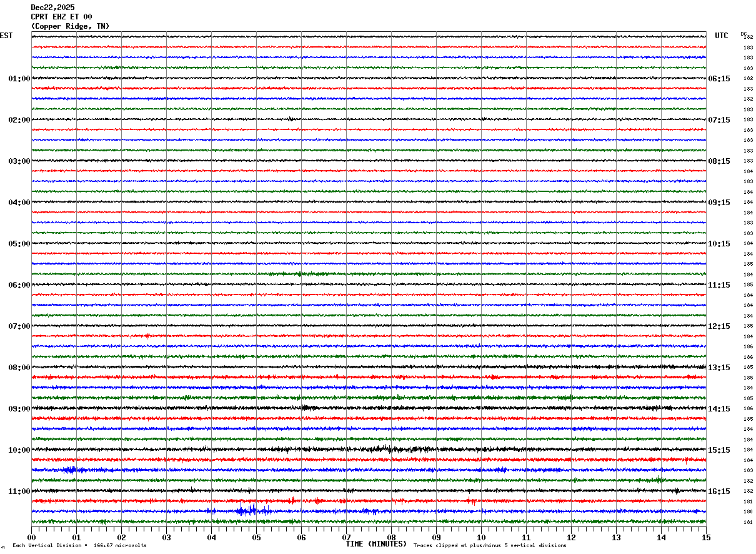Select the EST axis label
This screenshot has width=756, height=554.
6,36
